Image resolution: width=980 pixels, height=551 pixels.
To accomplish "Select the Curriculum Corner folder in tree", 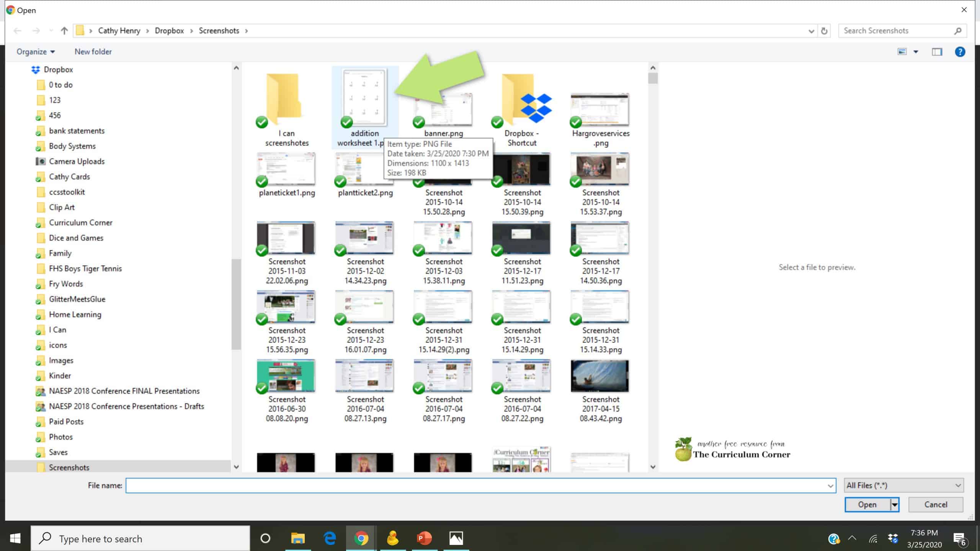I will [x=80, y=222].
